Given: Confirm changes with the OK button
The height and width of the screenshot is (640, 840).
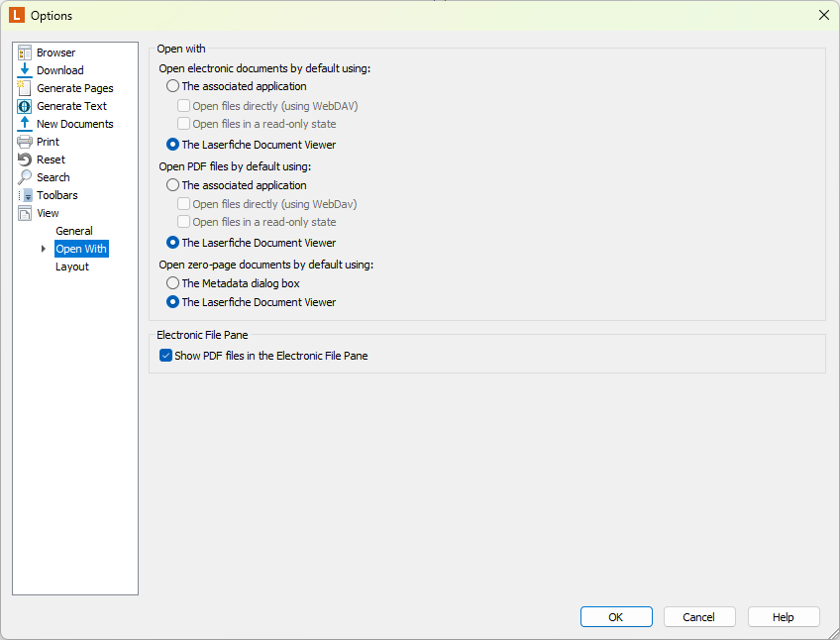Looking at the screenshot, I should (x=616, y=617).
